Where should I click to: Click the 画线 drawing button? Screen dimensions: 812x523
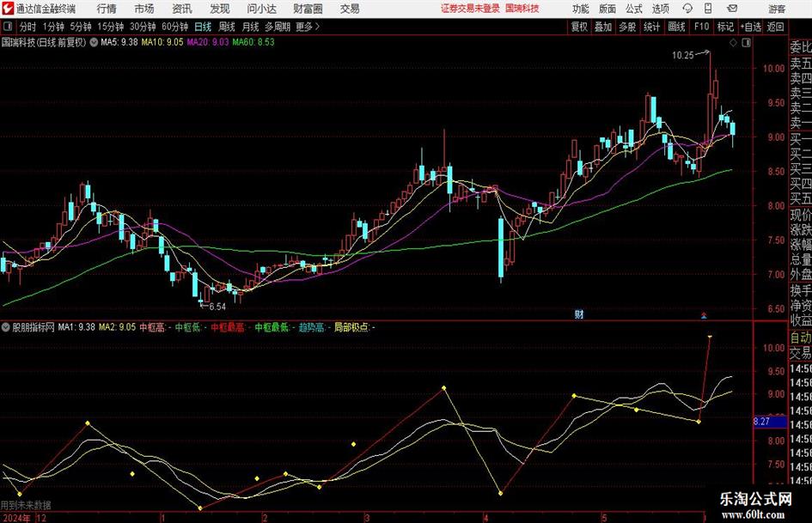click(676, 27)
